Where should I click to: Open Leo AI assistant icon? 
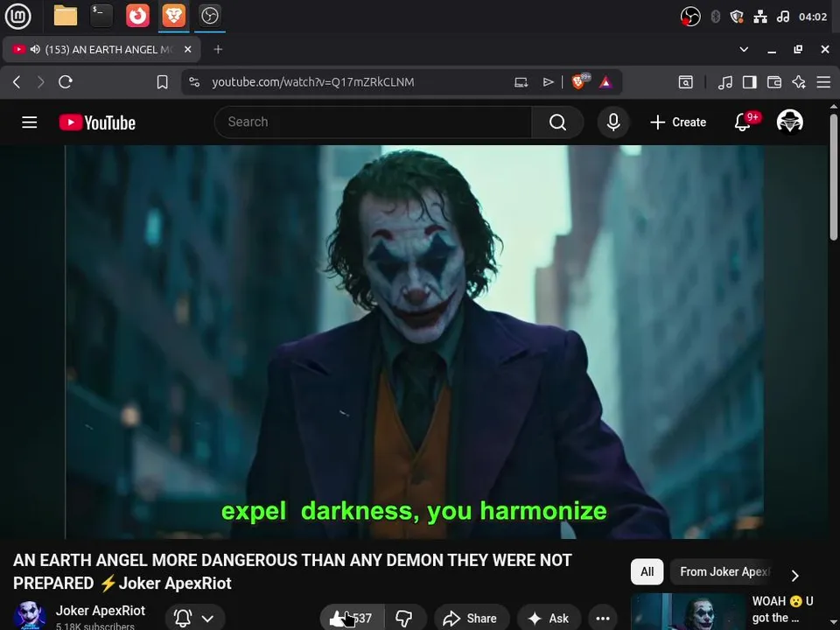pos(799,82)
